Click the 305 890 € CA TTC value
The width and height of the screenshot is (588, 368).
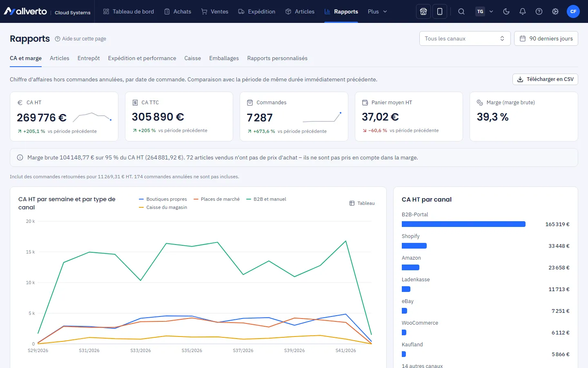click(x=158, y=117)
